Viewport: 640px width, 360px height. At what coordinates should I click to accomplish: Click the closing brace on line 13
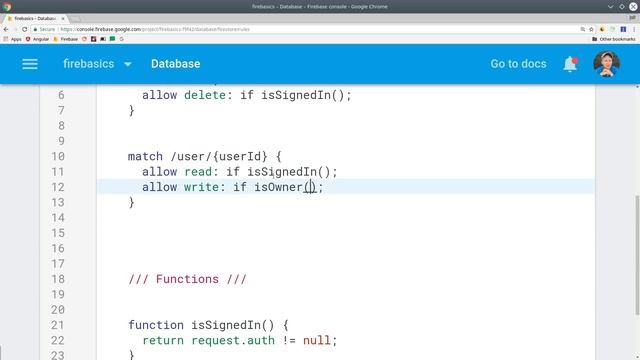pyautogui.click(x=131, y=202)
